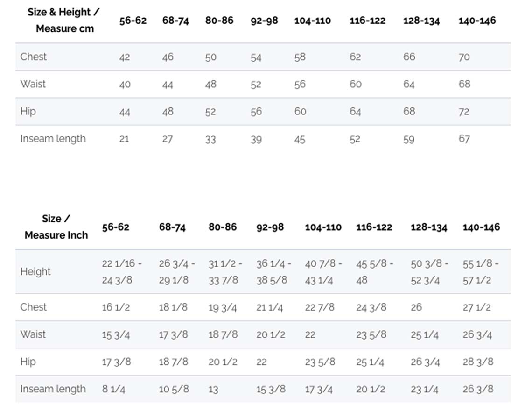Click Height value 45 5/8 - 48
The width and height of the screenshot is (532, 412).
pyautogui.click(x=375, y=272)
